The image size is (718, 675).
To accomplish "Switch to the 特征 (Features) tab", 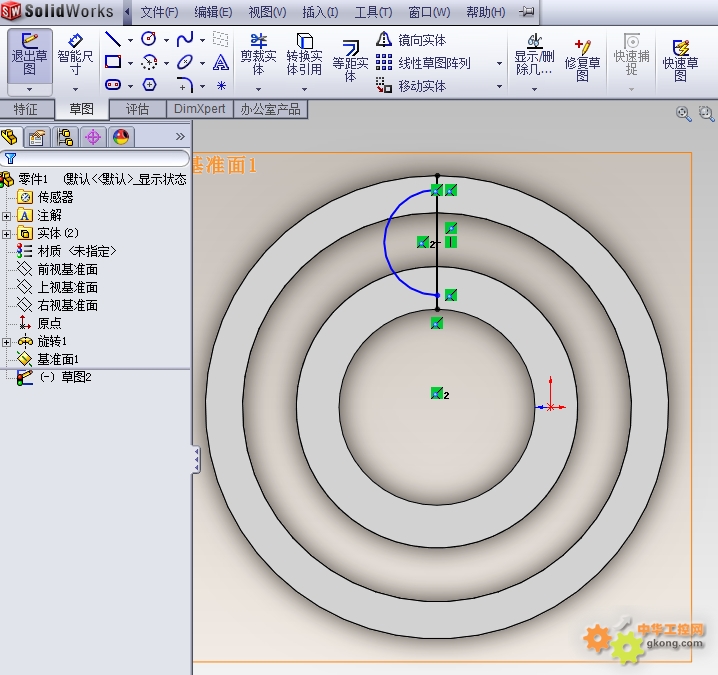I will click(x=26, y=109).
